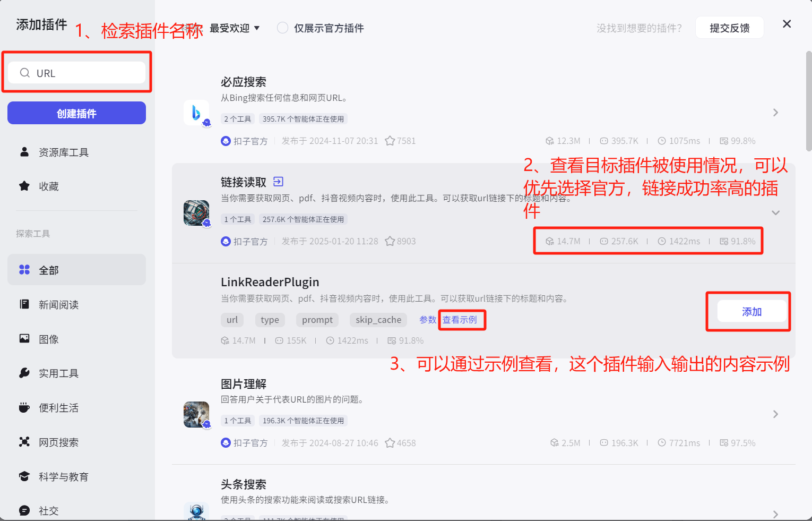This screenshot has width=812, height=521.
Task: Click the search magnifier icon
Action: pos(25,73)
